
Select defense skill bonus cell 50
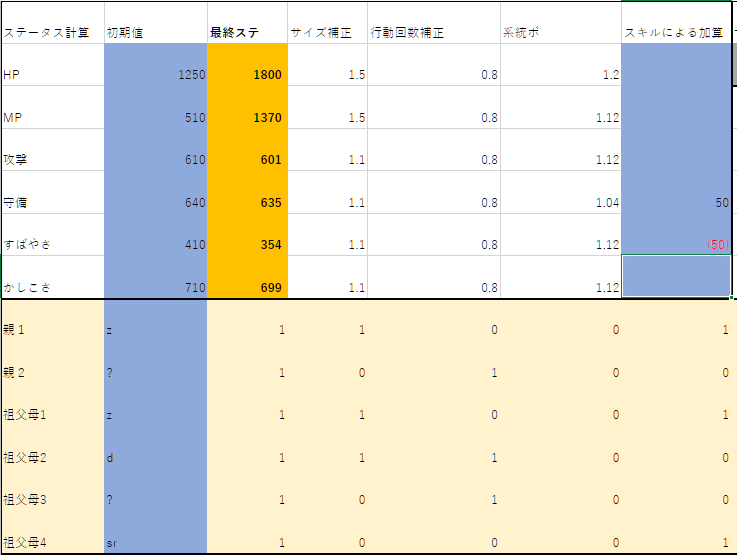pyautogui.click(x=676, y=192)
